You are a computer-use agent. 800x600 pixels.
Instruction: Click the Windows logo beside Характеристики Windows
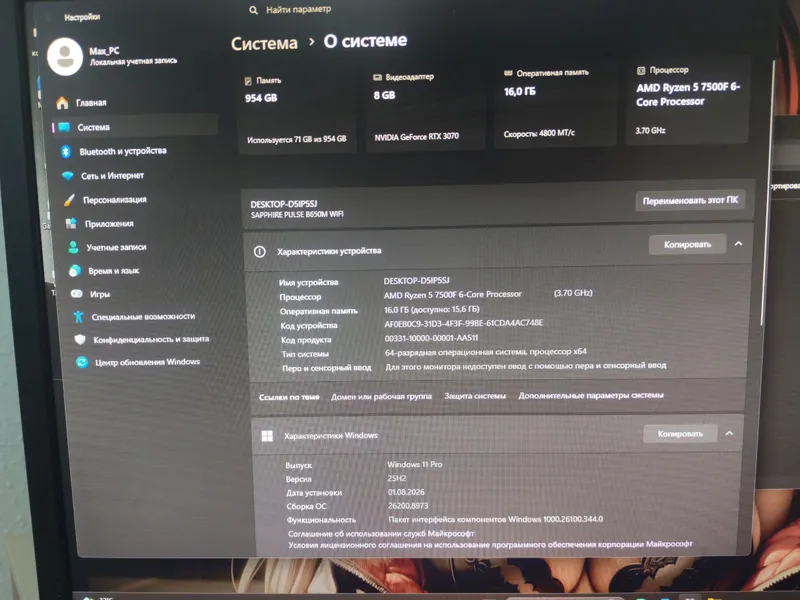[x=267, y=436]
